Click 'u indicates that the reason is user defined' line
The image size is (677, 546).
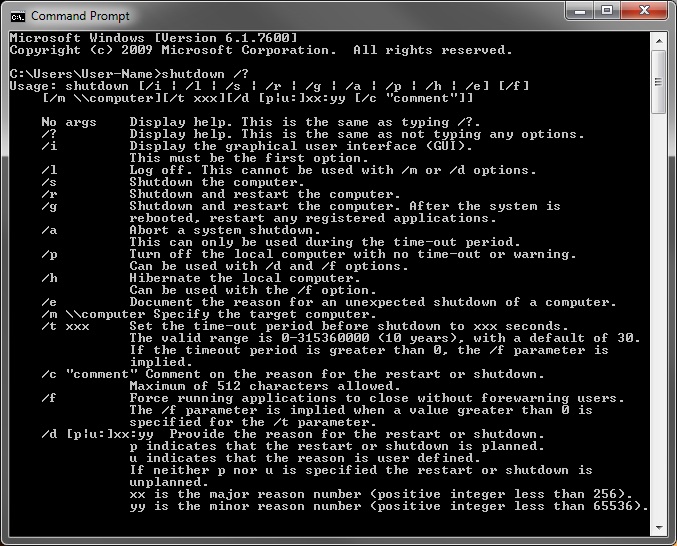pyautogui.click(x=305, y=458)
